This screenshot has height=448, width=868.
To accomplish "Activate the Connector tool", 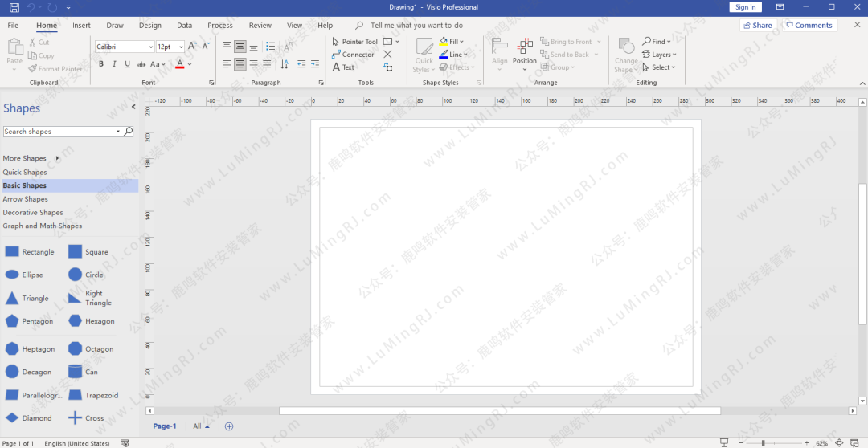I will tap(353, 55).
